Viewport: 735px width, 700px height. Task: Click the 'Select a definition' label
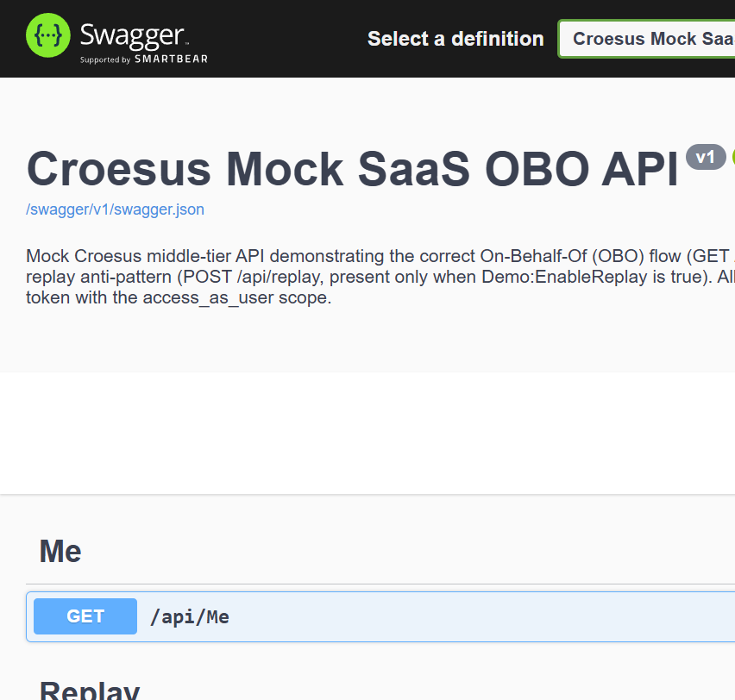tap(455, 39)
